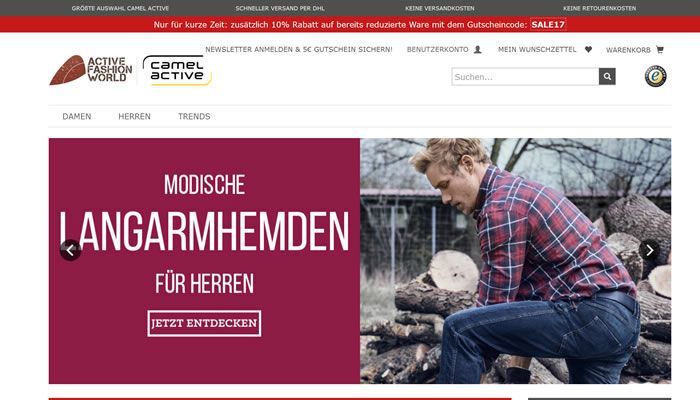
Task: Click the camel active brand logo
Action: pyautogui.click(x=177, y=70)
